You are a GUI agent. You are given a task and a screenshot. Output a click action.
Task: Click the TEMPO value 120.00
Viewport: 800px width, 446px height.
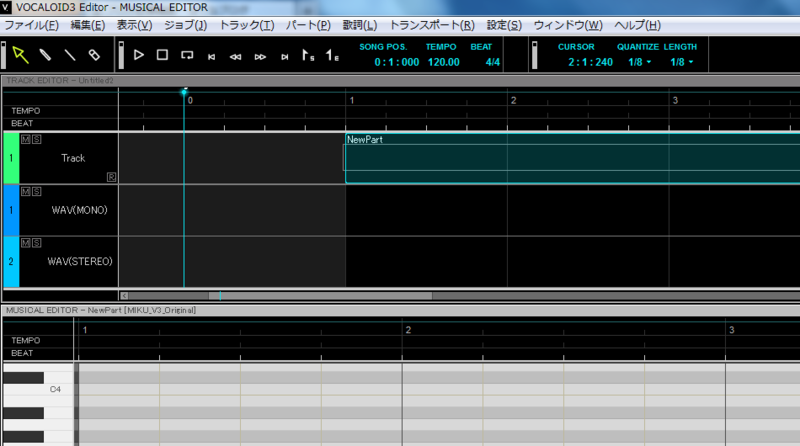point(443,62)
